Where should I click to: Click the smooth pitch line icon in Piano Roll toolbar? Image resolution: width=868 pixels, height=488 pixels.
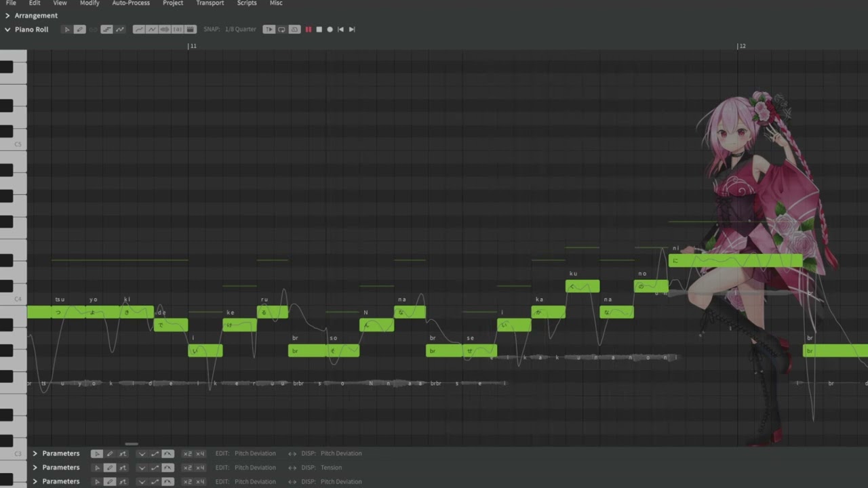(139, 29)
